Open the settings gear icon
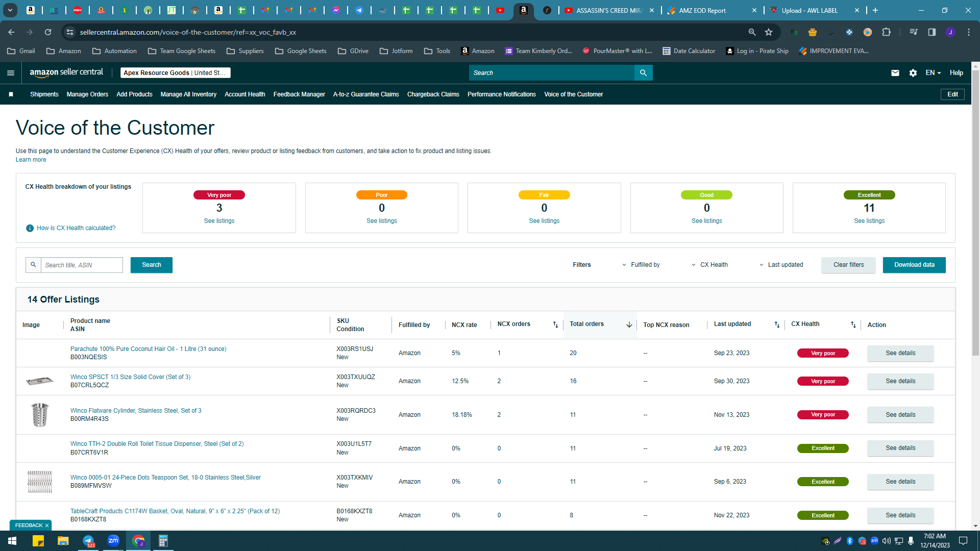This screenshot has height=551, width=980. [913, 73]
